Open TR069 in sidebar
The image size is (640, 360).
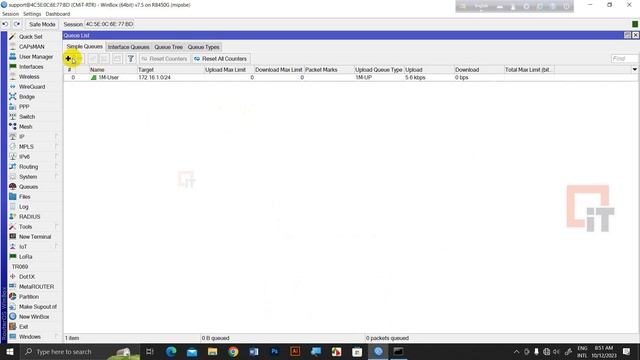(20, 267)
